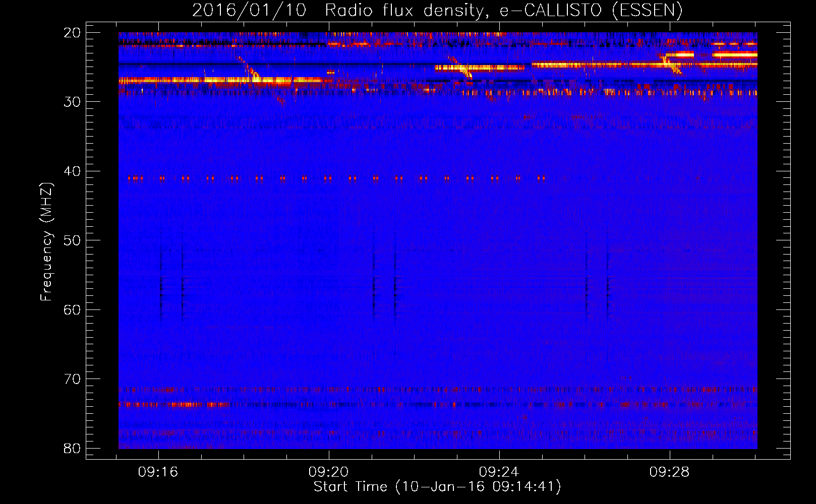Click the 09:16 time tick label
Viewport: 816px width, 504px height.
point(158,472)
